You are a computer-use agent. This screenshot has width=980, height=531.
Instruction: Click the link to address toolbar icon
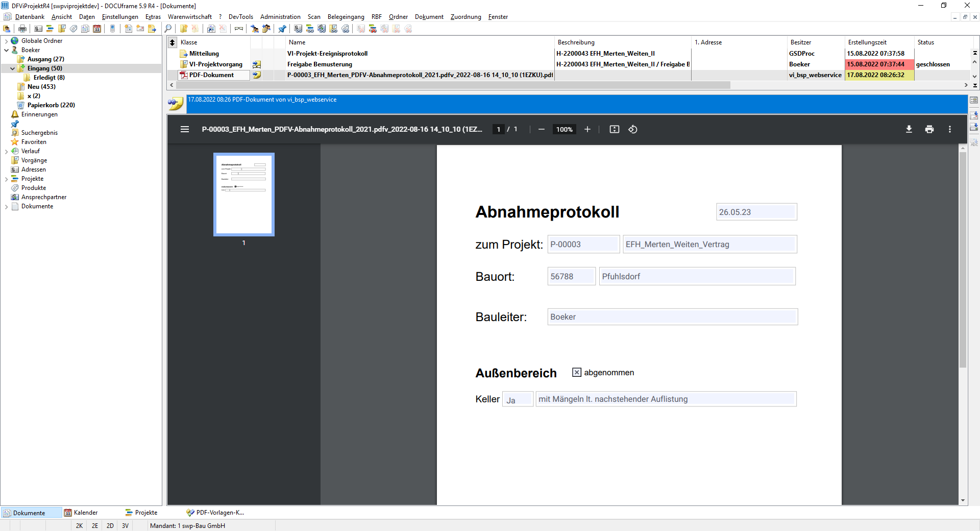click(x=298, y=29)
